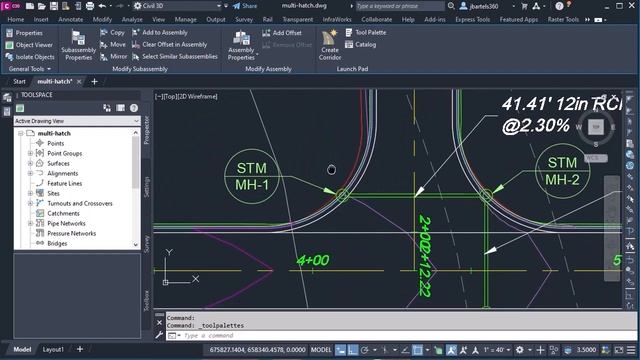
Task: Open the Analyze ribbon tab
Action: tap(132, 19)
